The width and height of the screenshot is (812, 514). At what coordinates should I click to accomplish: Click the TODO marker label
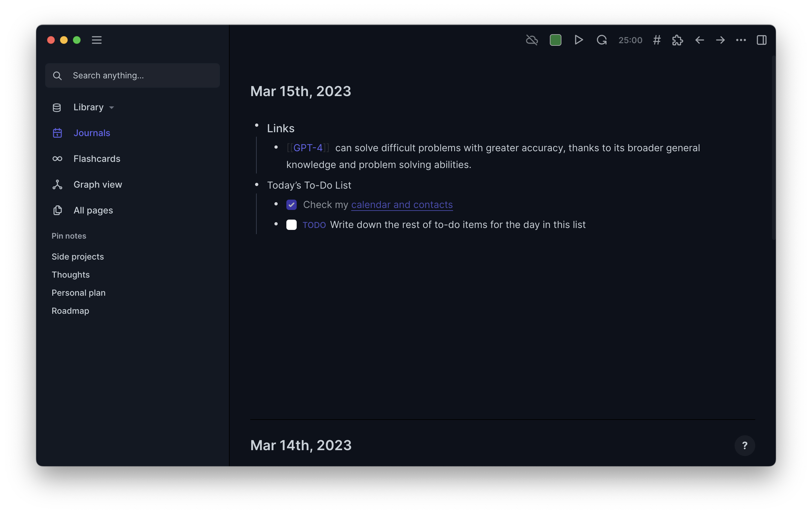coord(314,225)
